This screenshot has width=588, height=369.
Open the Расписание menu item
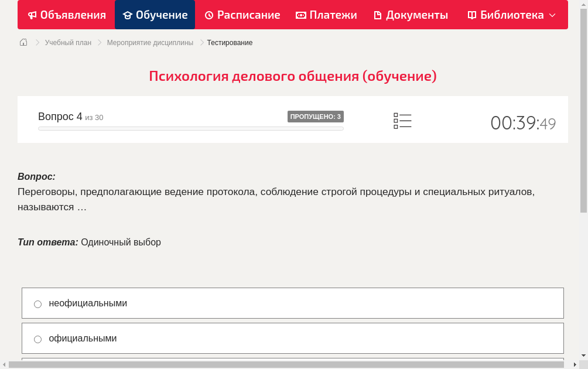point(242,15)
